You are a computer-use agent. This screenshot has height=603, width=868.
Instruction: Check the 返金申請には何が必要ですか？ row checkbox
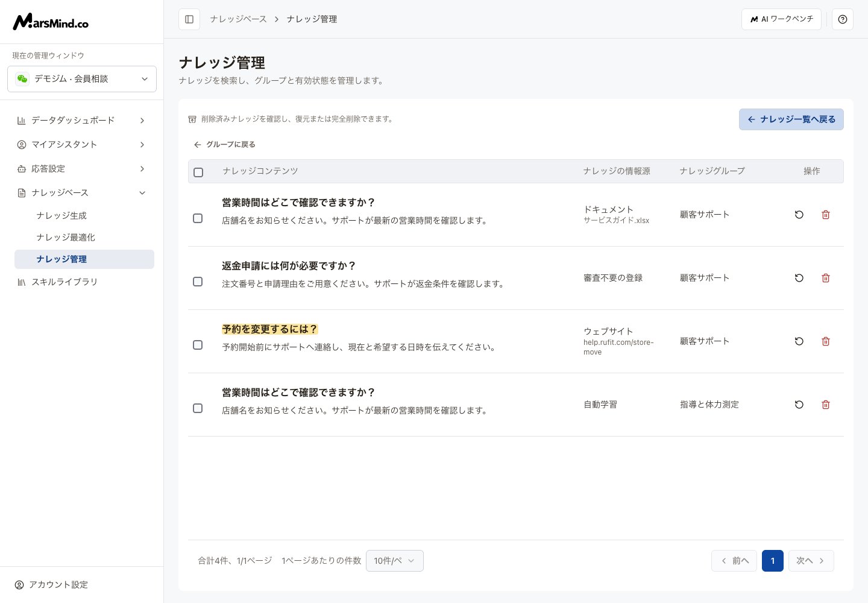[x=198, y=282]
